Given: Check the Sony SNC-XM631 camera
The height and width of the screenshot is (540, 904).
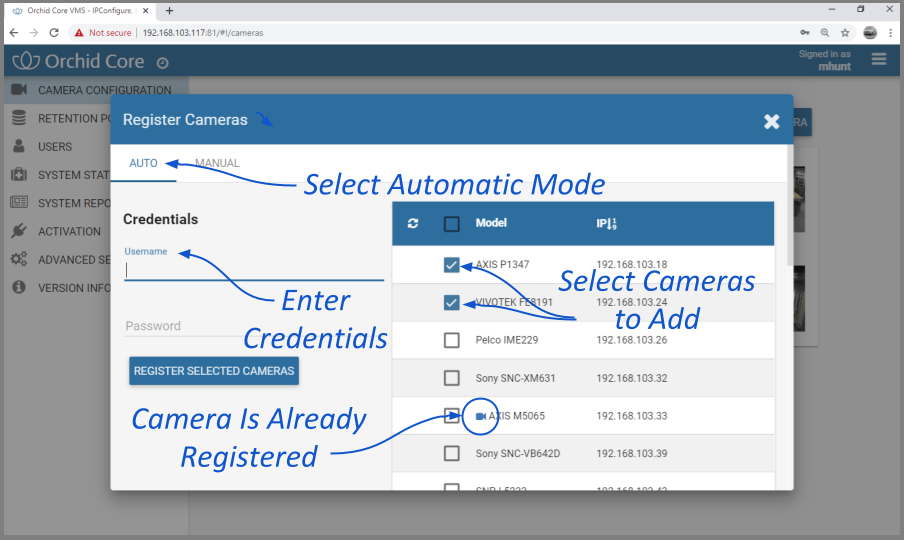Looking at the screenshot, I should pyautogui.click(x=451, y=378).
